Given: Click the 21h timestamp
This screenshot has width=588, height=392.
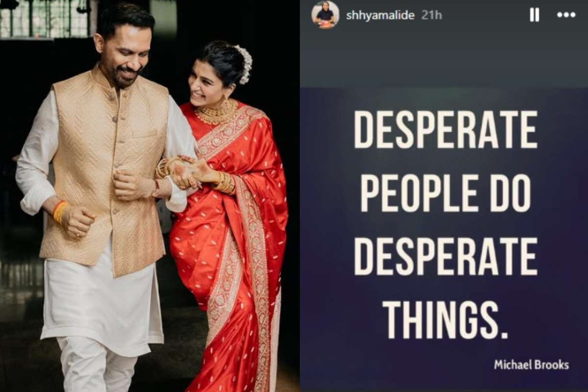Looking at the screenshot, I should [432, 15].
